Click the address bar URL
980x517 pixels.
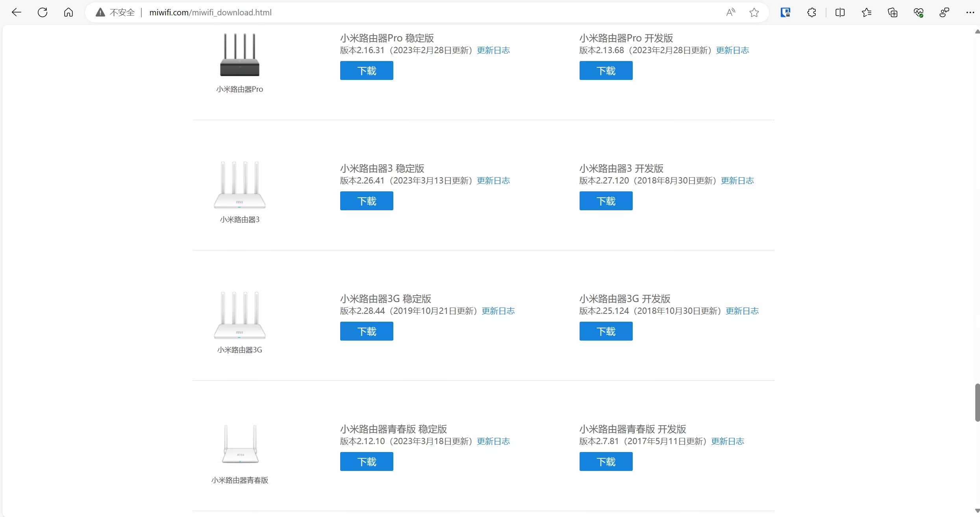pyautogui.click(x=210, y=12)
